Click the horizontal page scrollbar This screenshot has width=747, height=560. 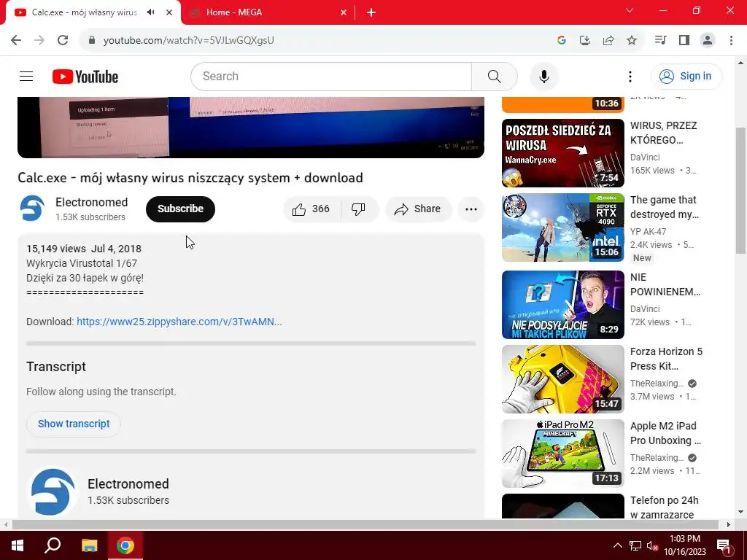[365, 524]
